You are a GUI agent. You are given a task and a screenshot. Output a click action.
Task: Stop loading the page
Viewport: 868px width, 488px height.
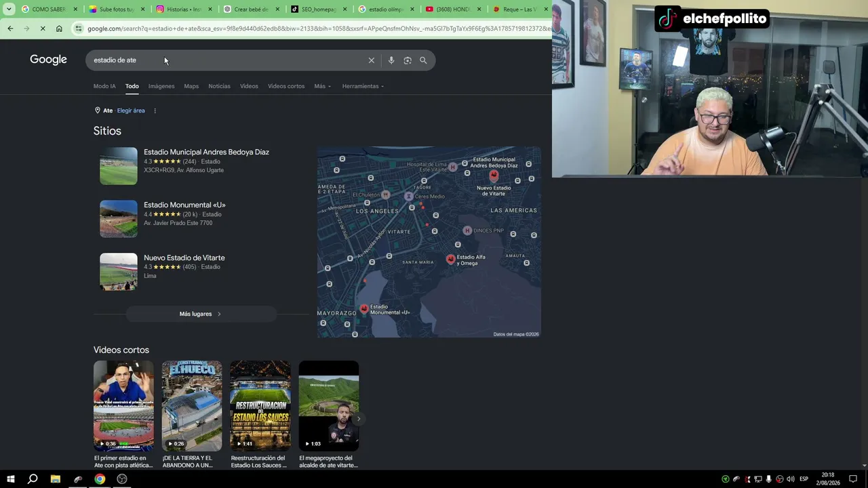[43, 28]
